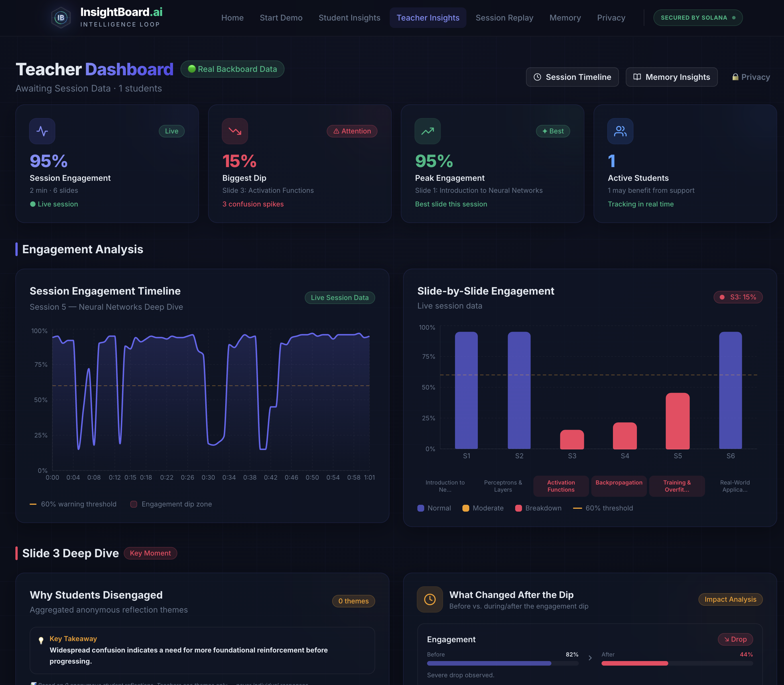Toggle the Normal legend series swatch
Image resolution: width=784 pixels, height=685 pixels.
click(421, 508)
